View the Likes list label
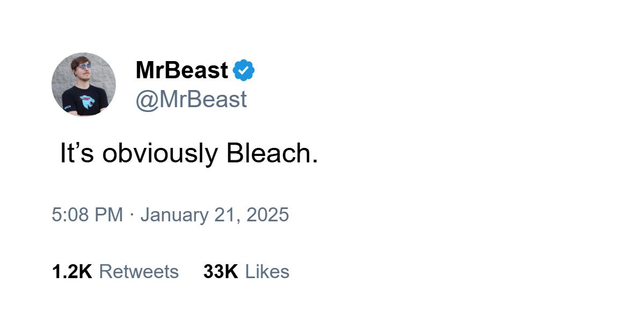The width and height of the screenshot is (644, 336). (x=267, y=272)
